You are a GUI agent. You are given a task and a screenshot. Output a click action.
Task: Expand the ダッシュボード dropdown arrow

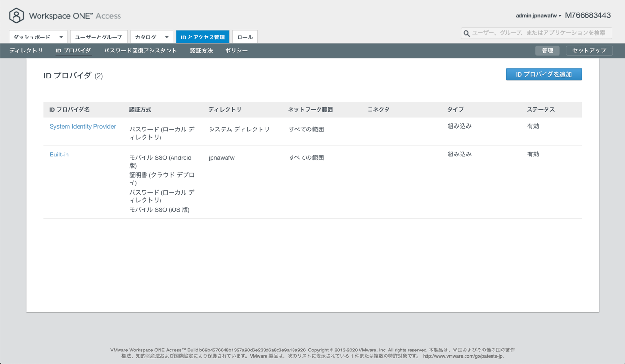(61, 37)
